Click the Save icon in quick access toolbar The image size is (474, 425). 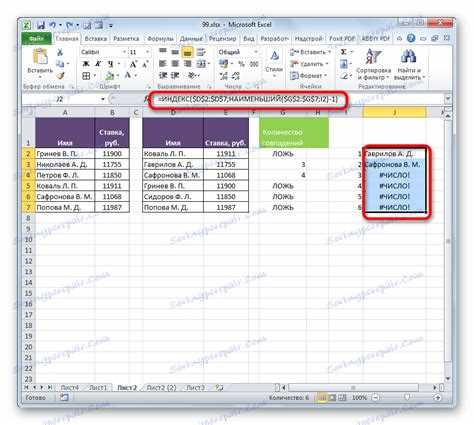click(41, 25)
